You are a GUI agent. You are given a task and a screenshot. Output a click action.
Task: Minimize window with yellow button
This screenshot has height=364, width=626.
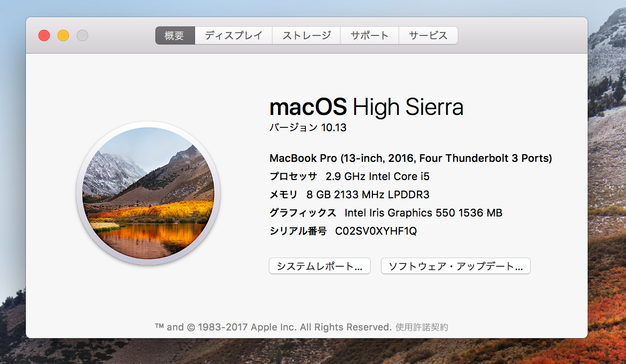(63, 35)
